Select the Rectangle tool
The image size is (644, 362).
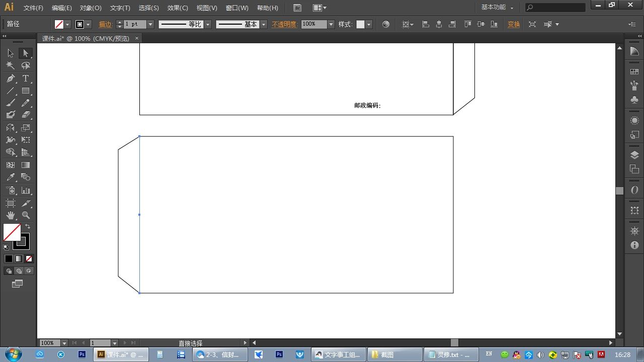coord(26,91)
